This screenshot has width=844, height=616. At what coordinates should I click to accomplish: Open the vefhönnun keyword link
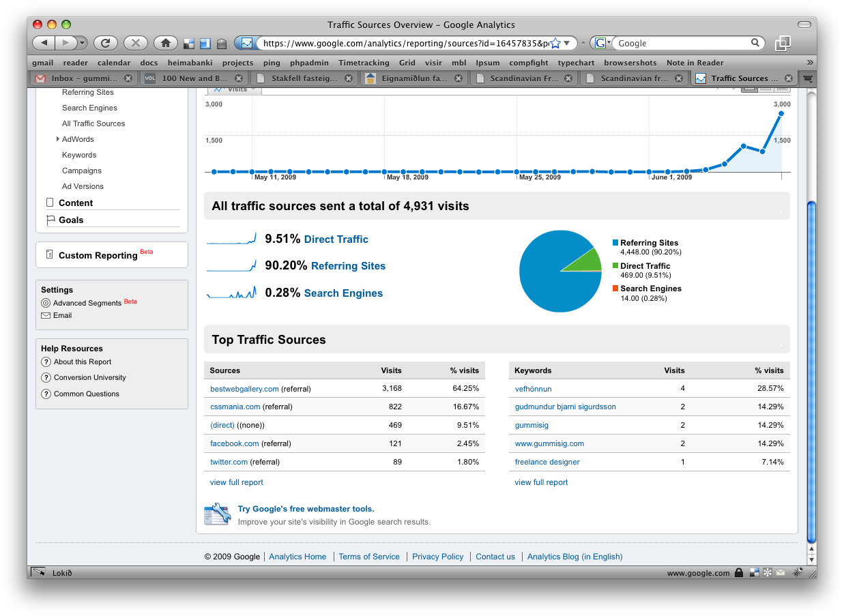click(534, 389)
